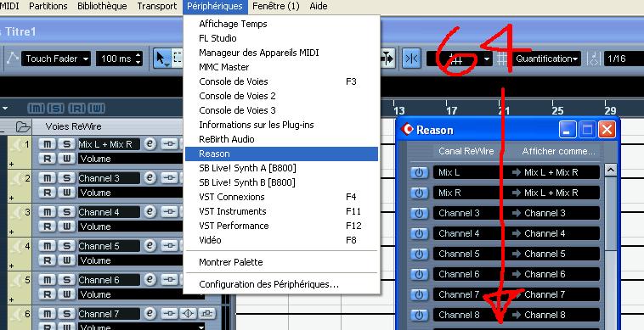Toggle Channel 5 power button in Reason window

(x=419, y=254)
